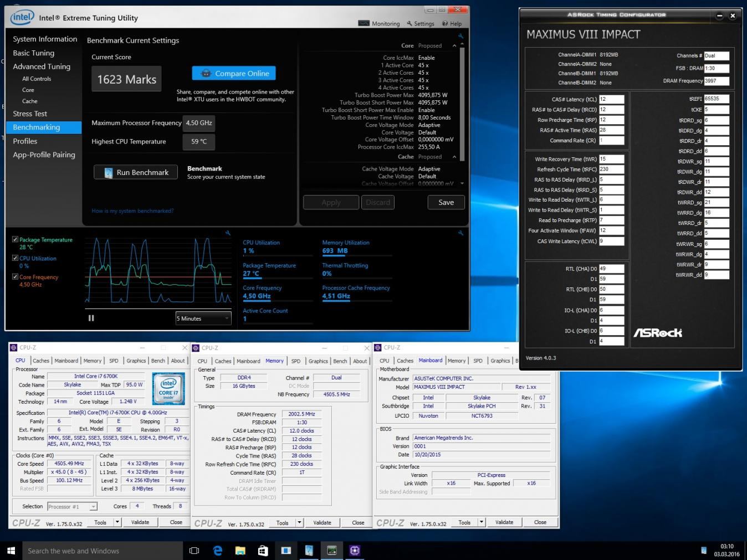Collapse the Core settings section chevron
The image size is (747, 560).
coord(454,46)
